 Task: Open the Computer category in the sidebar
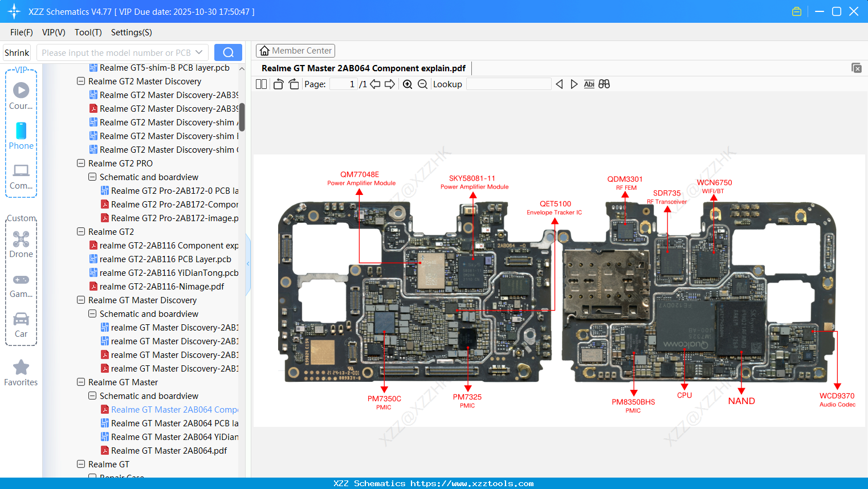click(x=21, y=176)
